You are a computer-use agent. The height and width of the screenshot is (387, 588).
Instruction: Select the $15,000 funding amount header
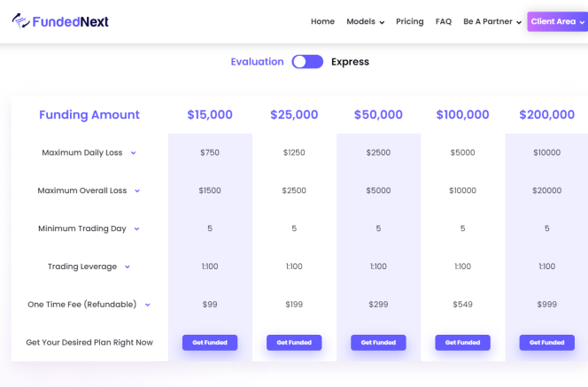click(x=210, y=114)
